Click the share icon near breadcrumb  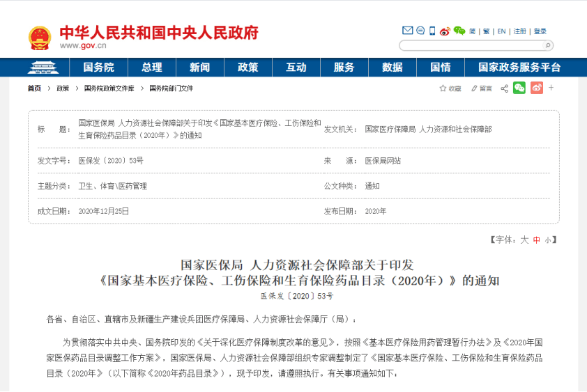coord(504,88)
